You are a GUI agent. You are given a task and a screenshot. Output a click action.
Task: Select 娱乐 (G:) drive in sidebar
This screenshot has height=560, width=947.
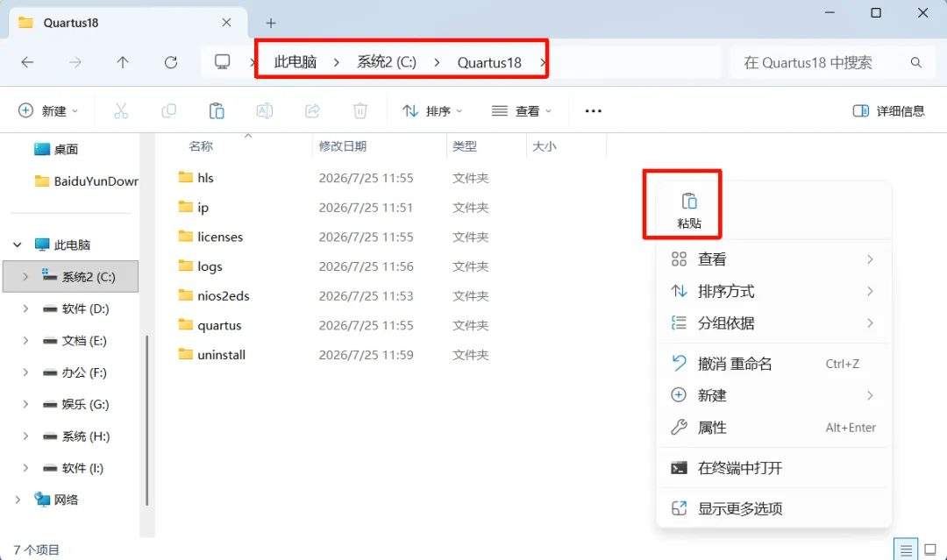(76, 404)
